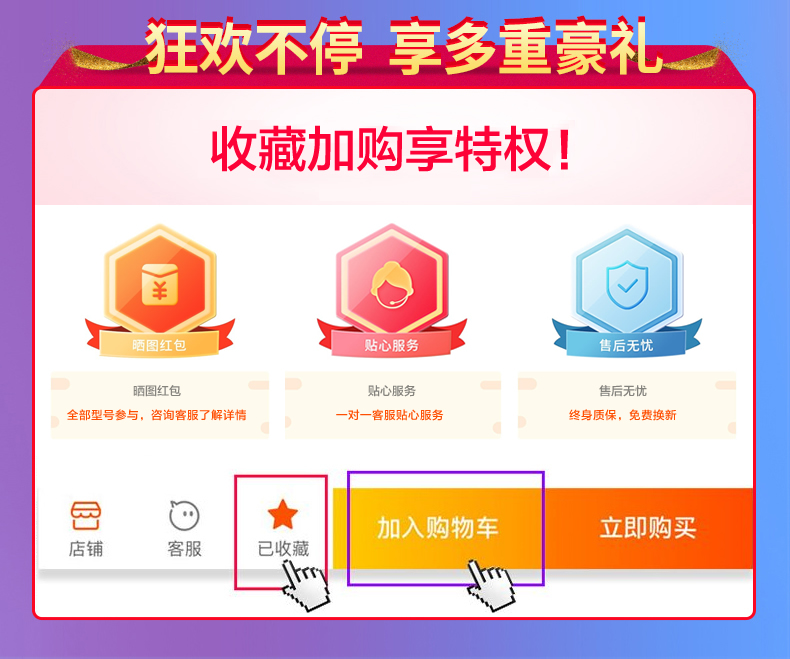Open the 晒图红包 coupon card with 咨询客服了解详情

click(x=160, y=405)
